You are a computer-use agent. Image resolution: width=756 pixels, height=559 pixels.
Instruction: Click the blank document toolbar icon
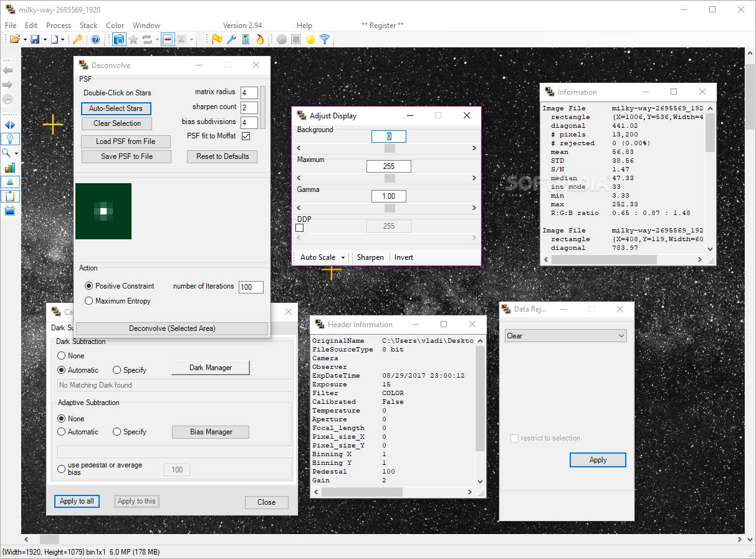(55, 39)
